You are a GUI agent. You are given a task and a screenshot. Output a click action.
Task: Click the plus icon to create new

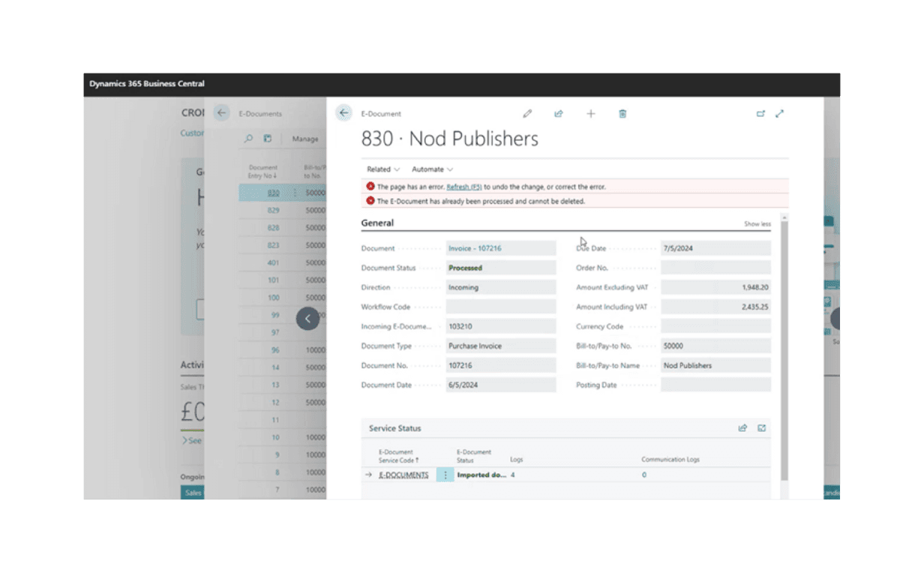[591, 114]
